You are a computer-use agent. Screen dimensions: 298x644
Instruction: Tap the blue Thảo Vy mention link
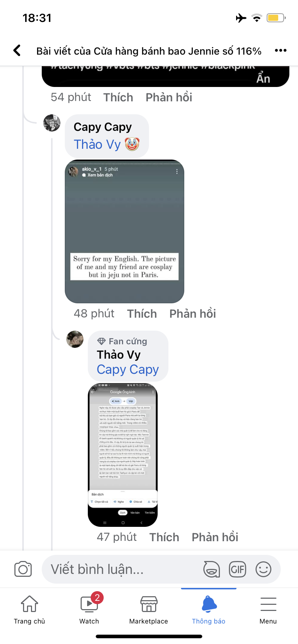tap(97, 144)
